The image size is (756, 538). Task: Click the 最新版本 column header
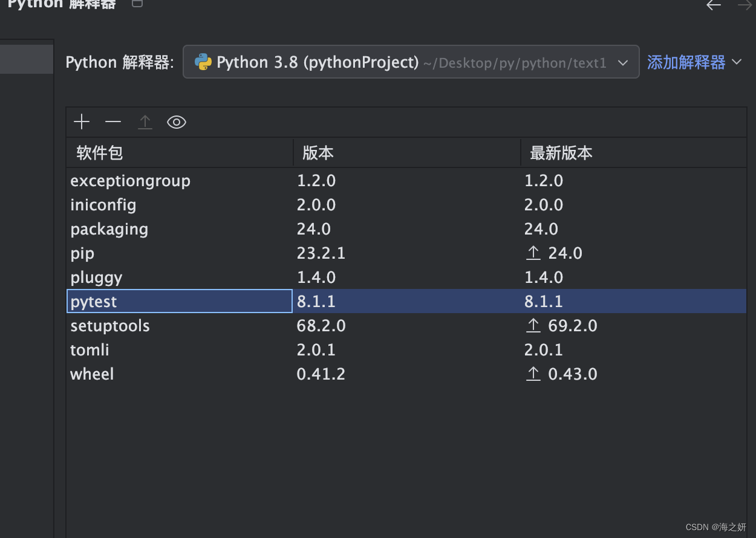pos(559,152)
